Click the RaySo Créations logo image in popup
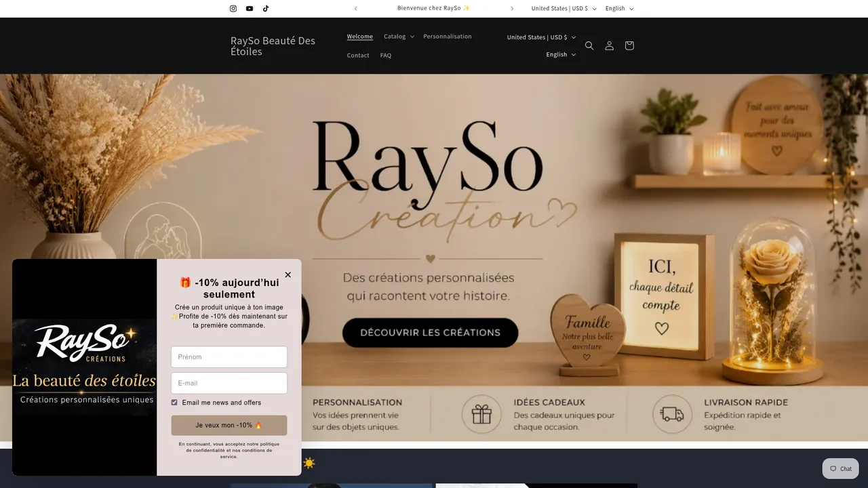This screenshot has height=488, width=868. tap(85, 367)
